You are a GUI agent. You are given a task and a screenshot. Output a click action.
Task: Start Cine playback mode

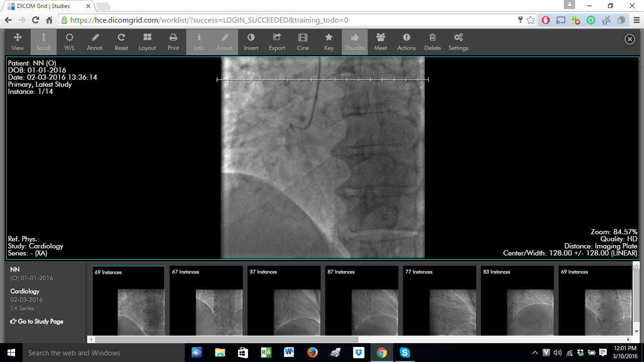tap(303, 42)
